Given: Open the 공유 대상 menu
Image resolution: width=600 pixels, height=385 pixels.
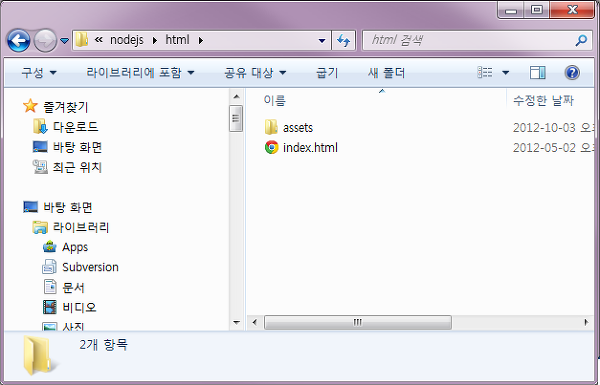Looking at the screenshot, I should 255,73.
